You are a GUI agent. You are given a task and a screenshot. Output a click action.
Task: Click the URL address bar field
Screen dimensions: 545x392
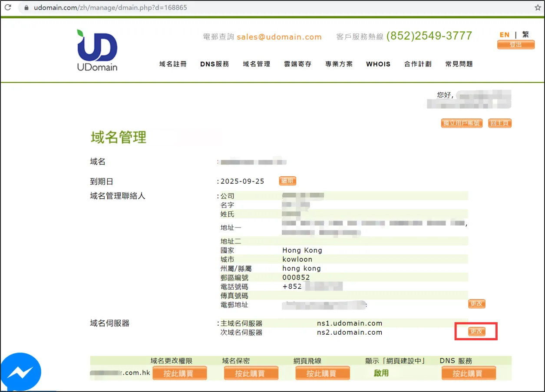[x=261, y=8]
